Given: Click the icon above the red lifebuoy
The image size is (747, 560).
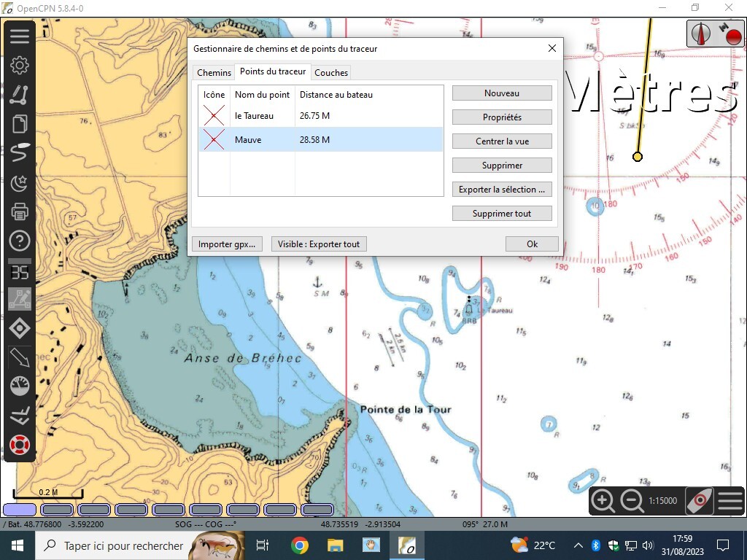Looking at the screenshot, I should pos(20,416).
